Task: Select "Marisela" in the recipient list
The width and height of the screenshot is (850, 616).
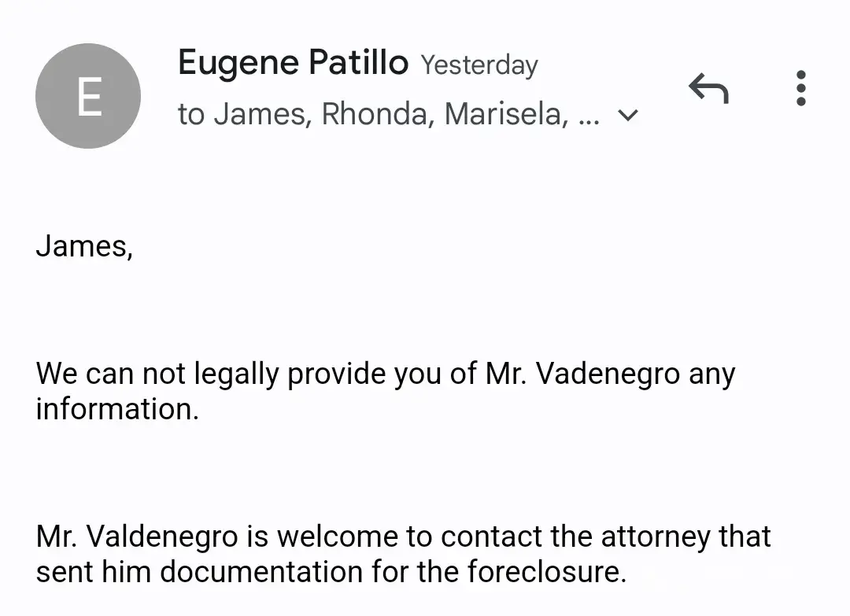Action: tap(505, 115)
